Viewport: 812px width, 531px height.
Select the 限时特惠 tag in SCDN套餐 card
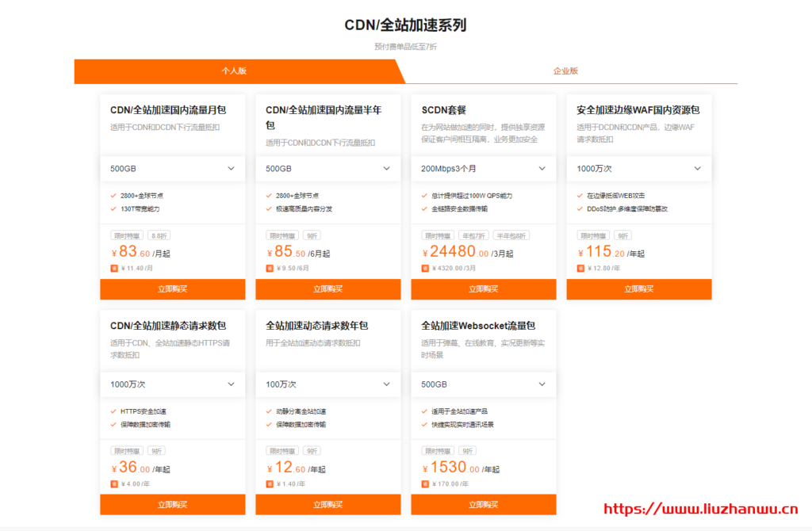pos(438,235)
